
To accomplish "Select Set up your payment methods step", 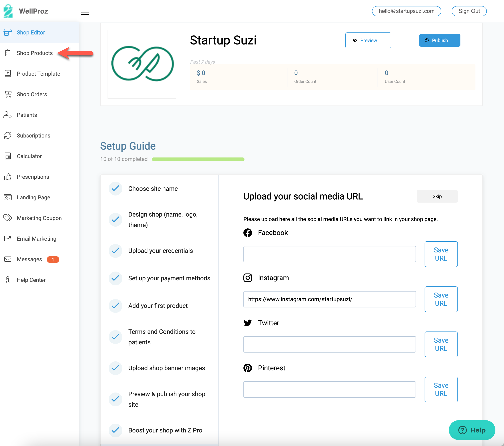I will 159,278.
